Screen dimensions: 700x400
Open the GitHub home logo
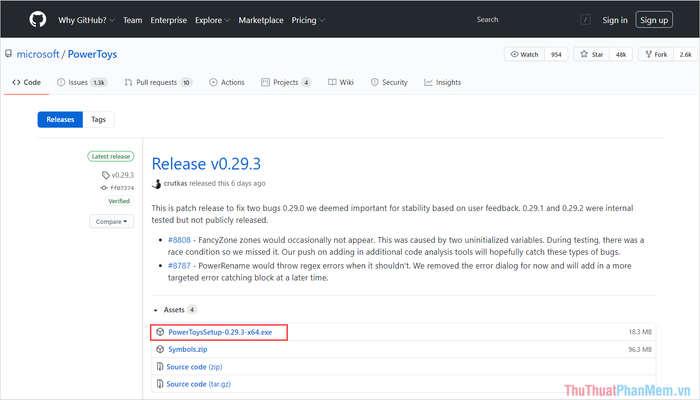click(38, 20)
